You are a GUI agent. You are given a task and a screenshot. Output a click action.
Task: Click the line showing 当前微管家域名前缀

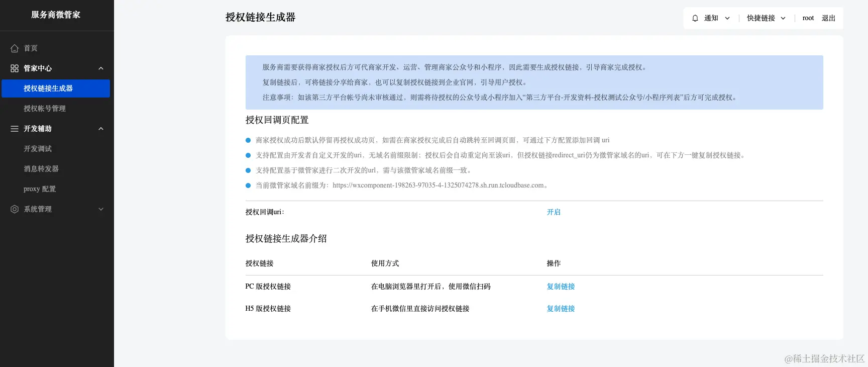tap(403, 186)
